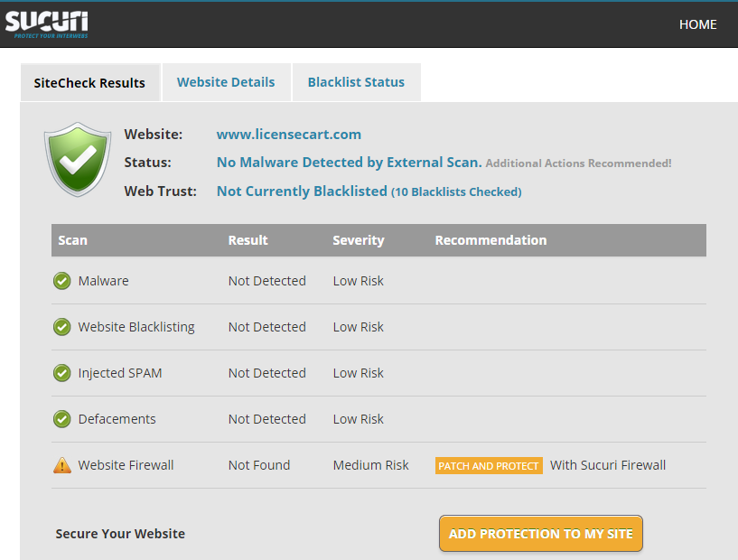Viewport: 738px width, 560px height.
Task: Click the Scan column header
Action: click(x=72, y=240)
